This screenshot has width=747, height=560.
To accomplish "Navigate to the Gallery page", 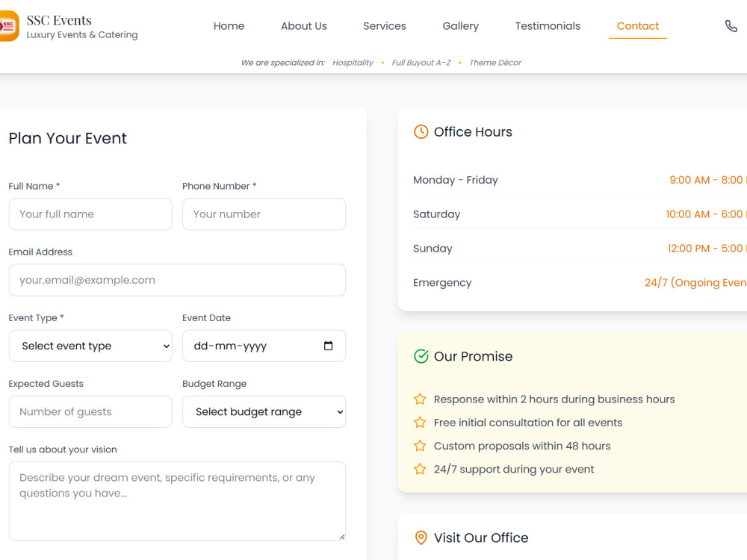I will (461, 26).
